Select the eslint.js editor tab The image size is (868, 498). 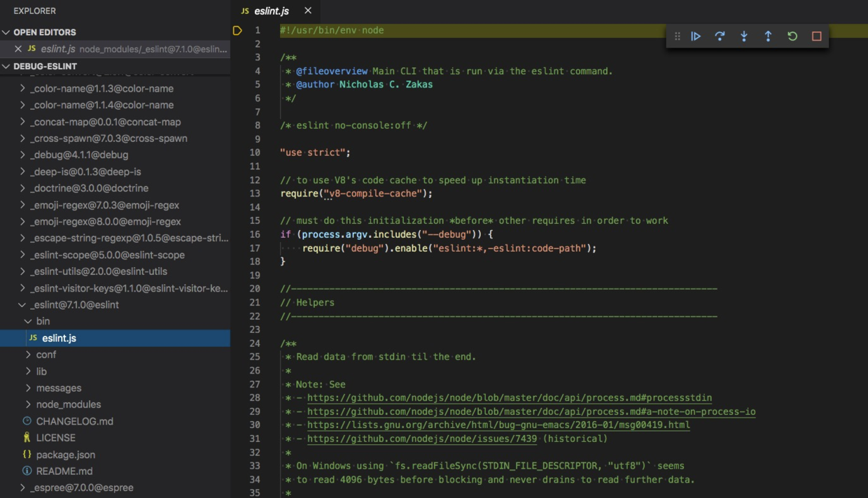tap(270, 10)
